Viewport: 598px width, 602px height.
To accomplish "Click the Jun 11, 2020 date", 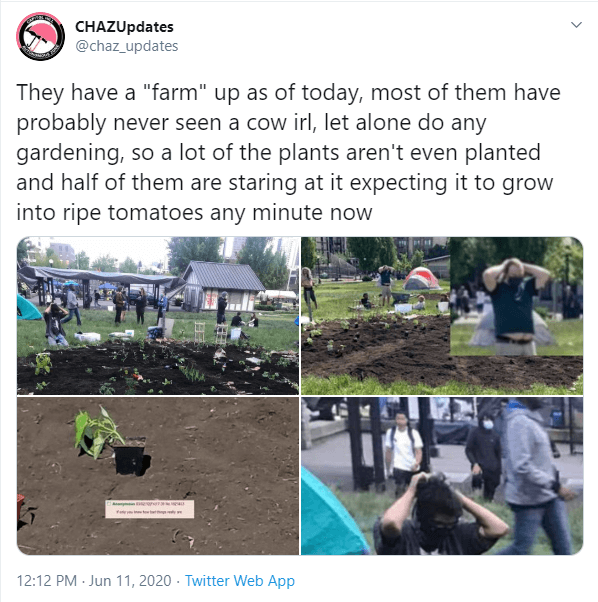I will 130,580.
